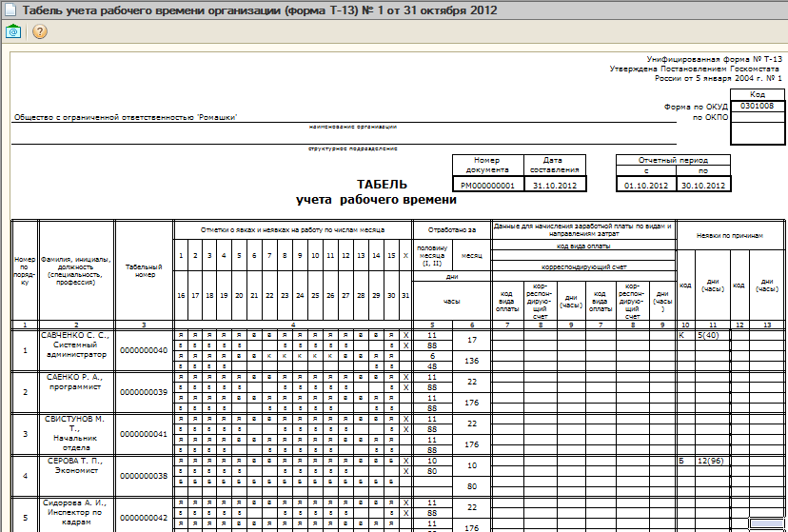Click header 'Неявки по причинам'
The width and height of the screenshot is (788, 532).
pyautogui.click(x=730, y=235)
